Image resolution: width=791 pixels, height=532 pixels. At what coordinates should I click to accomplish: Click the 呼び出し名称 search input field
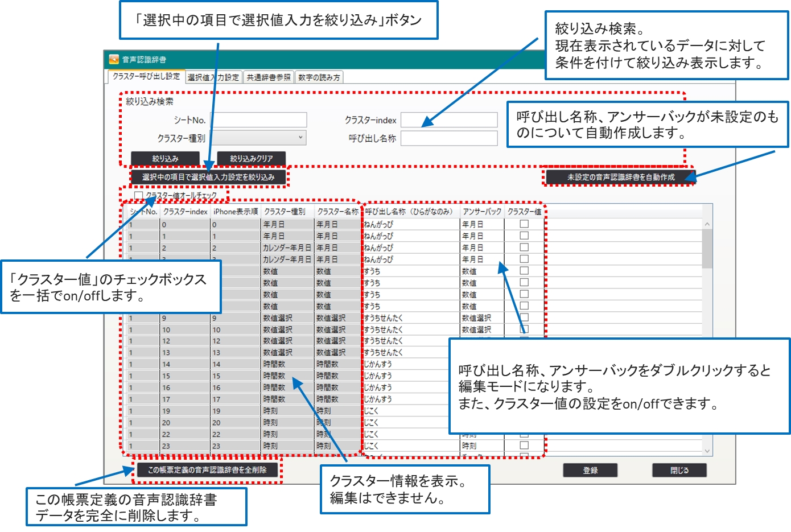(x=449, y=138)
